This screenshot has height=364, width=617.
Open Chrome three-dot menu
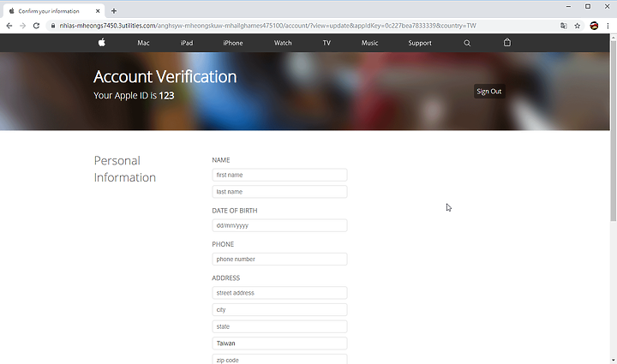(608, 26)
